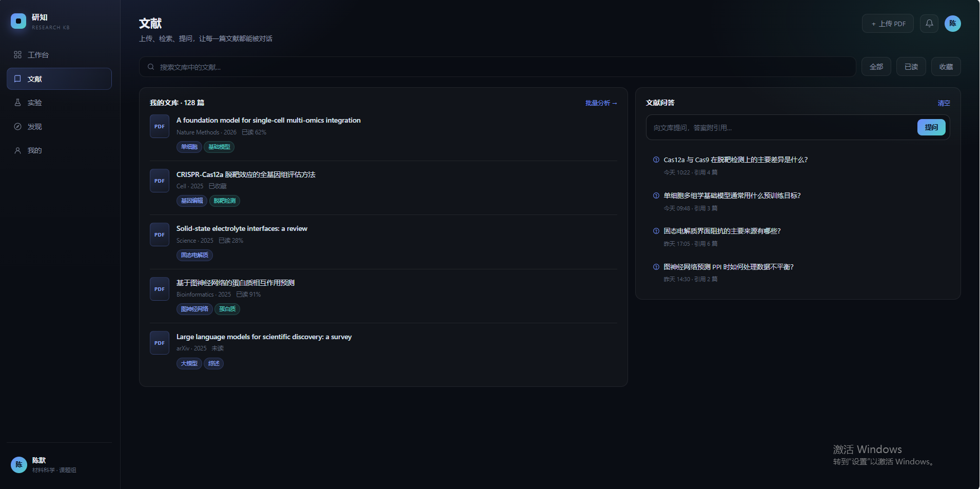Screen dimensions: 980x489
Task: Open the 批量分析 link
Action: pyautogui.click(x=601, y=103)
